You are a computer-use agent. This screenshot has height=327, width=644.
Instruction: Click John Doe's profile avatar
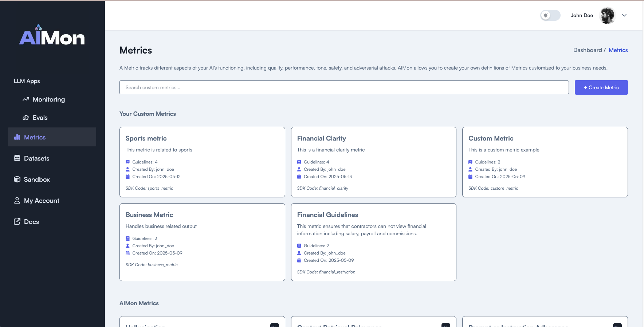click(607, 15)
